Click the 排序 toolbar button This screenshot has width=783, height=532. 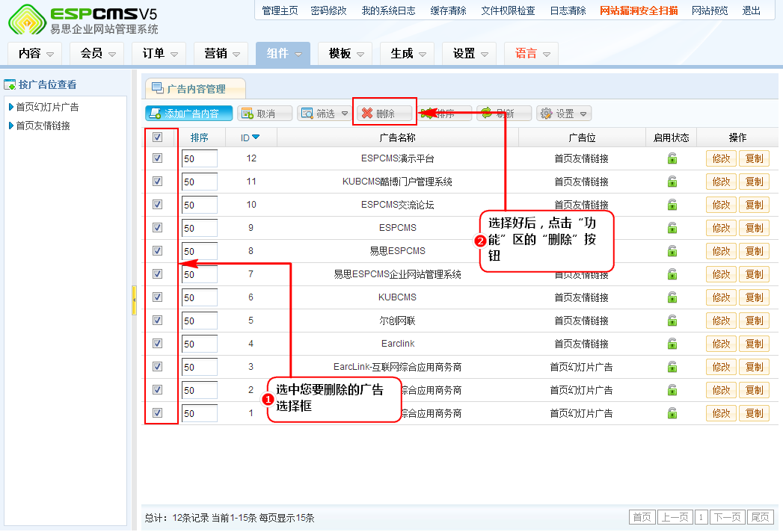(x=444, y=114)
